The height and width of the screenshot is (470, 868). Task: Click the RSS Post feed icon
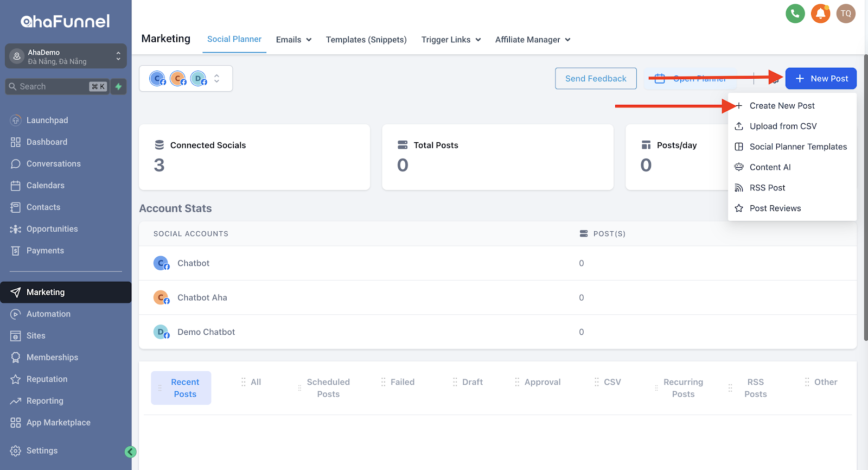pos(739,188)
